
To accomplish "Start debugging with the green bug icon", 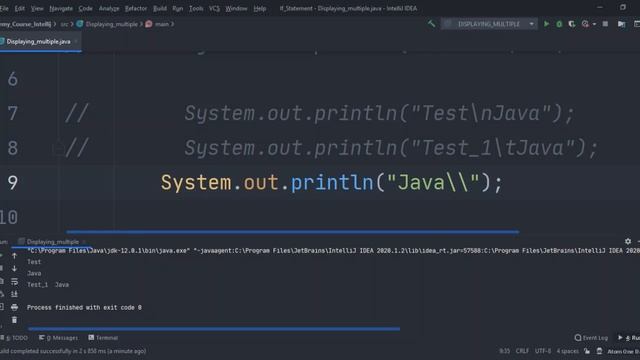I will tap(559, 24).
